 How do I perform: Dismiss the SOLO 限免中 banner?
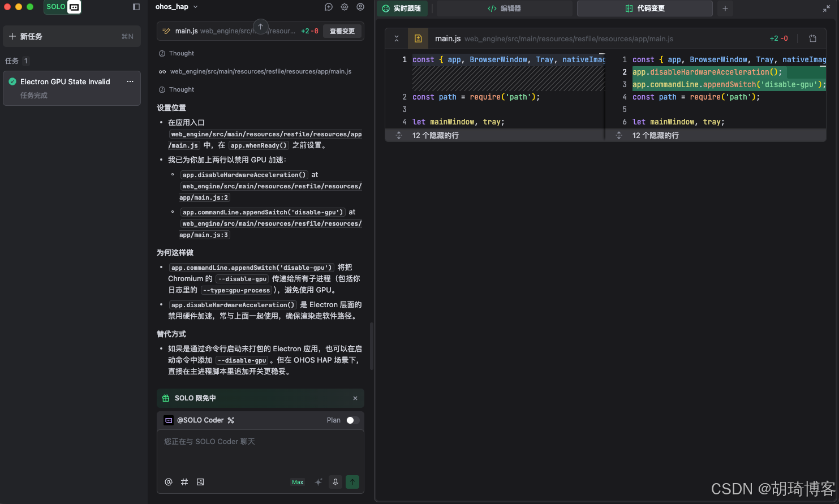355,398
